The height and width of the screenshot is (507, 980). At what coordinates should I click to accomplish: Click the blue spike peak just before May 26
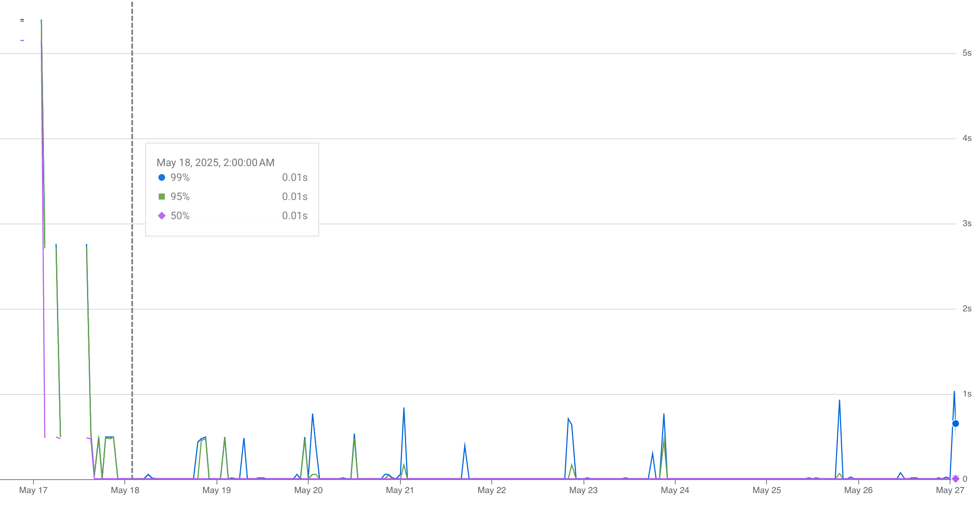click(839, 400)
